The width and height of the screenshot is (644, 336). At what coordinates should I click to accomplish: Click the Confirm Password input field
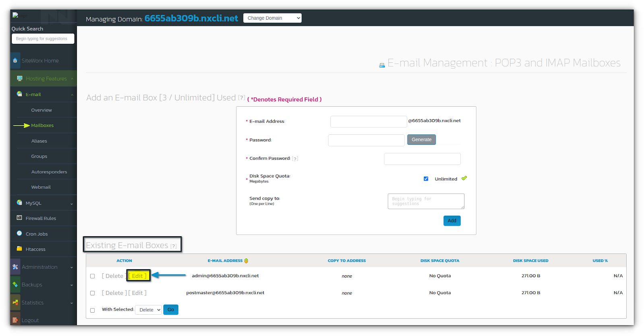pos(422,159)
